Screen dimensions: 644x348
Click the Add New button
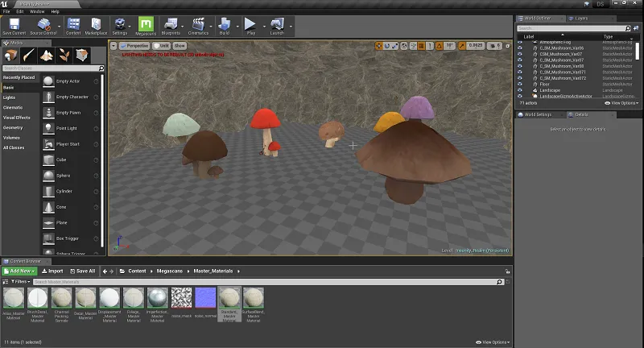coord(19,271)
